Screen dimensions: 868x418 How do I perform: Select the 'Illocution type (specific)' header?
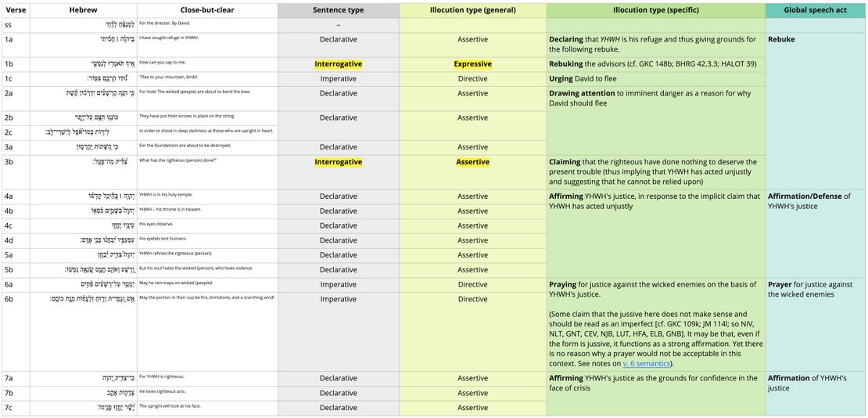click(655, 10)
